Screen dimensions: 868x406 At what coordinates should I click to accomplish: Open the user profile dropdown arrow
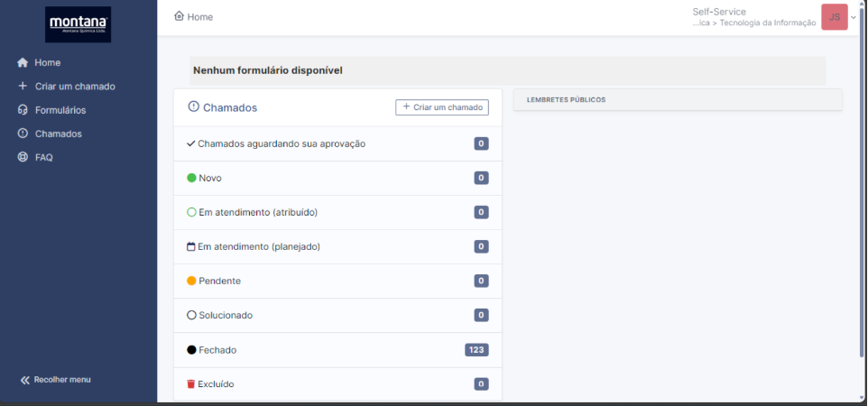pos(854,17)
